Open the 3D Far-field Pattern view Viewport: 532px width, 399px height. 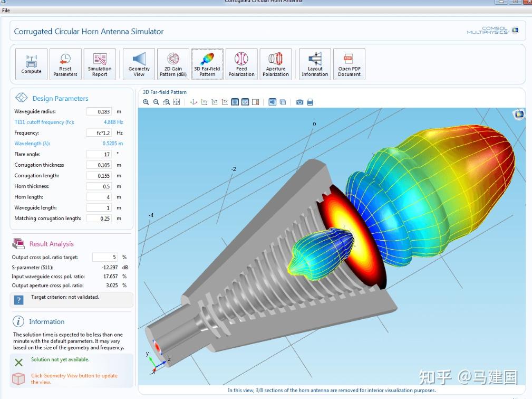coord(207,63)
